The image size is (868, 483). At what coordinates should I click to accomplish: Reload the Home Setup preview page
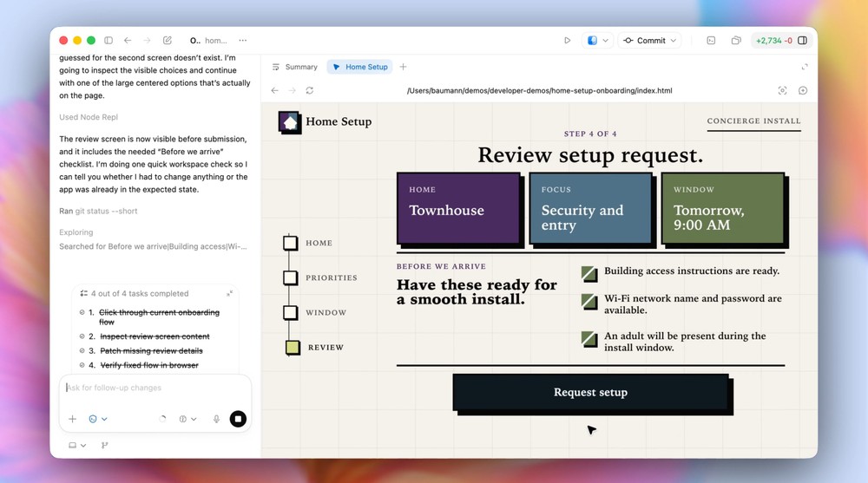pyautogui.click(x=309, y=90)
